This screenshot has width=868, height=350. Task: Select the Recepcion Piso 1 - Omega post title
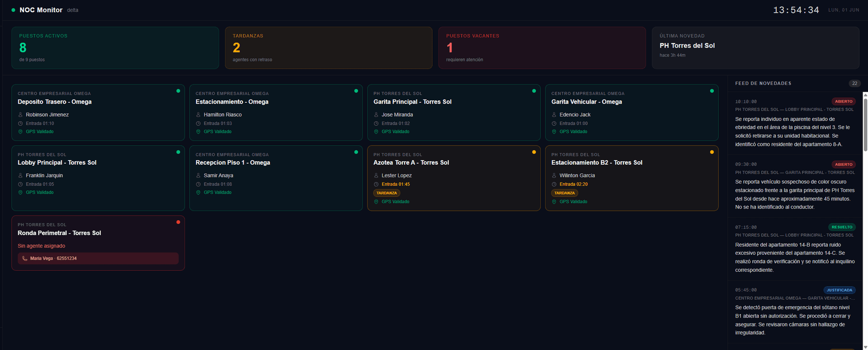pyautogui.click(x=233, y=163)
